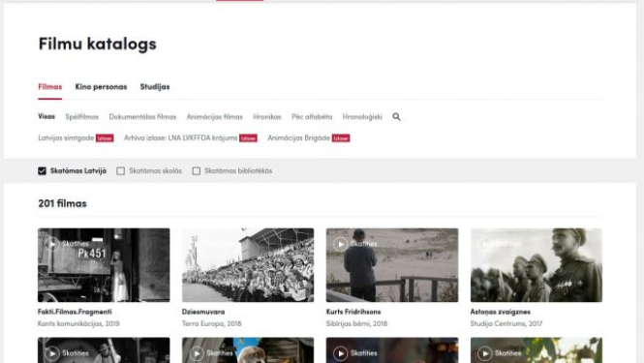The width and height of the screenshot is (644, 363).
Task: Filter by Spēlfilmas
Action: tap(82, 117)
